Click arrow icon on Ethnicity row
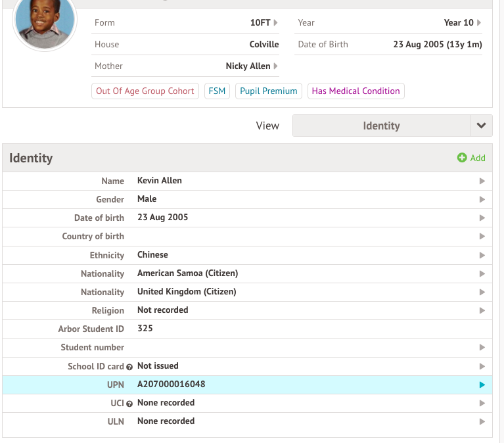504x443 pixels. click(482, 255)
